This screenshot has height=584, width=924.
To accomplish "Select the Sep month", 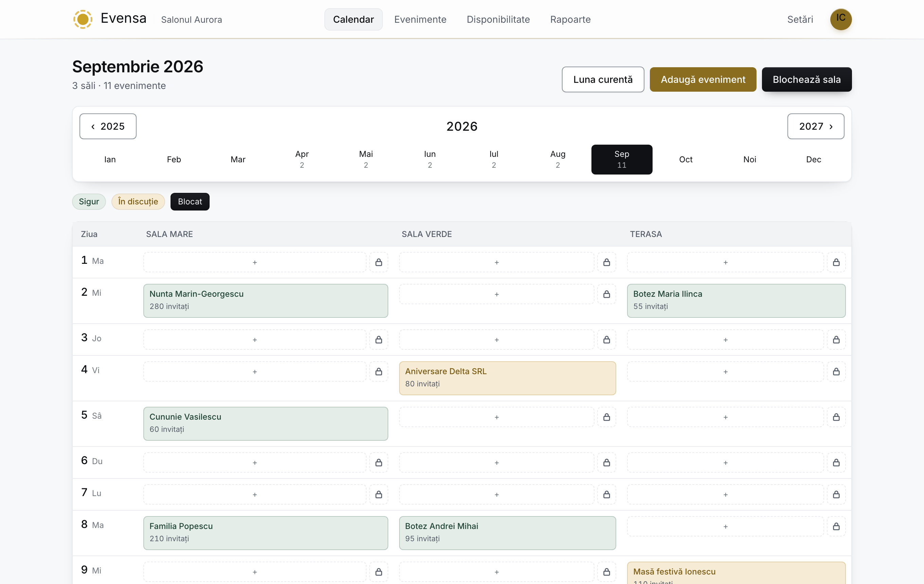I will coord(622,160).
